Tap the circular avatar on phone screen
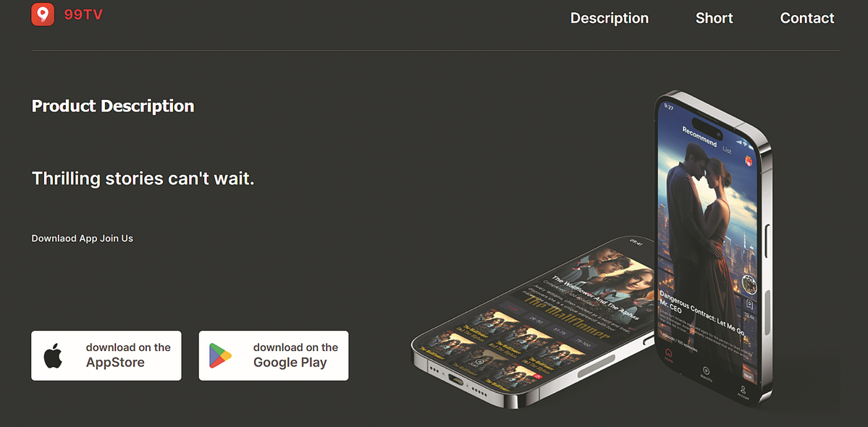The image size is (868, 427). (749, 284)
